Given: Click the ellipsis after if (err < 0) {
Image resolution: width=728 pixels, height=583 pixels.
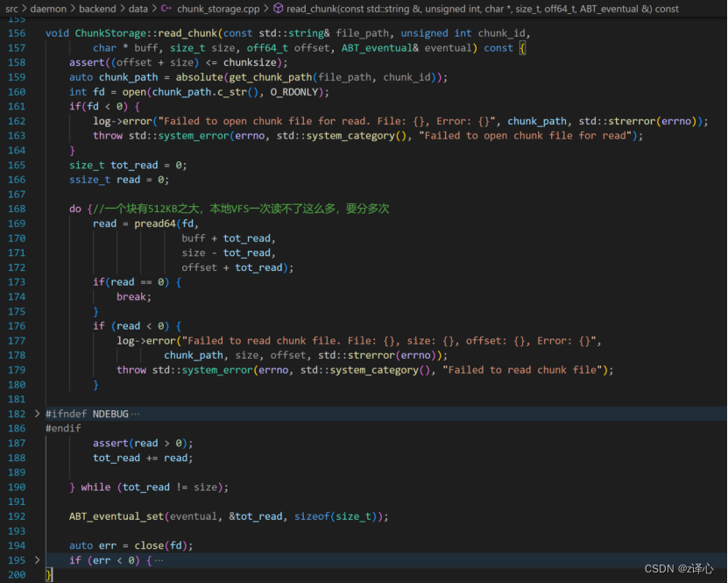Looking at the screenshot, I should coord(159,560).
